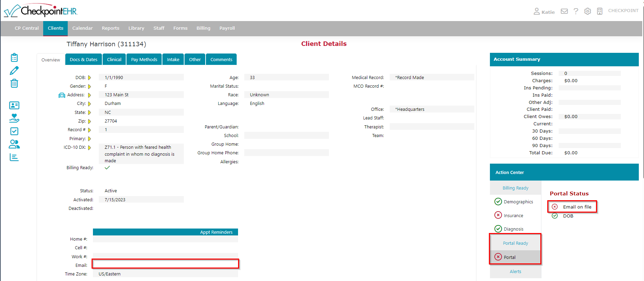Expand the Zip field arrow

click(89, 122)
